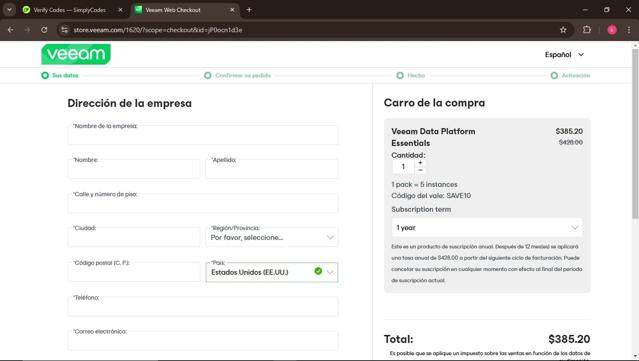The width and height of the screenshot is (639, 361).
Task: Go back with the browser back arrow
Action: click(x=11, y=30)
